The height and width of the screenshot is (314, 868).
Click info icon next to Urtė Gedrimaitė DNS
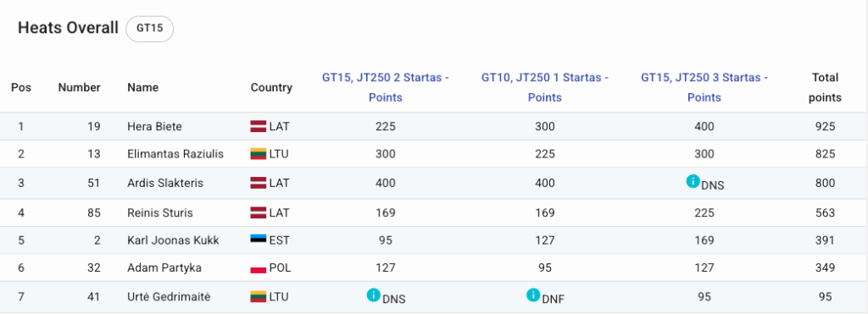click(x=374, y=295)
